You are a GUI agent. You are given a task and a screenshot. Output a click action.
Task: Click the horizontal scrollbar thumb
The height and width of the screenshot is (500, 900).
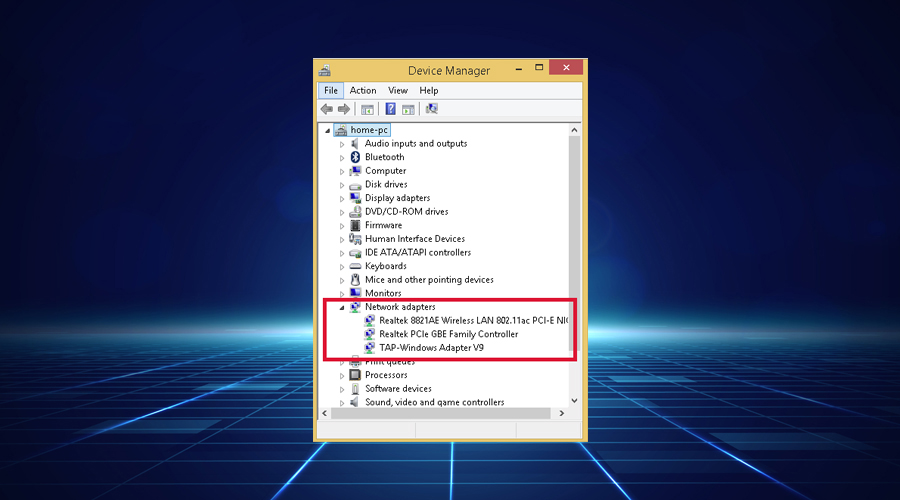[441, 413]
